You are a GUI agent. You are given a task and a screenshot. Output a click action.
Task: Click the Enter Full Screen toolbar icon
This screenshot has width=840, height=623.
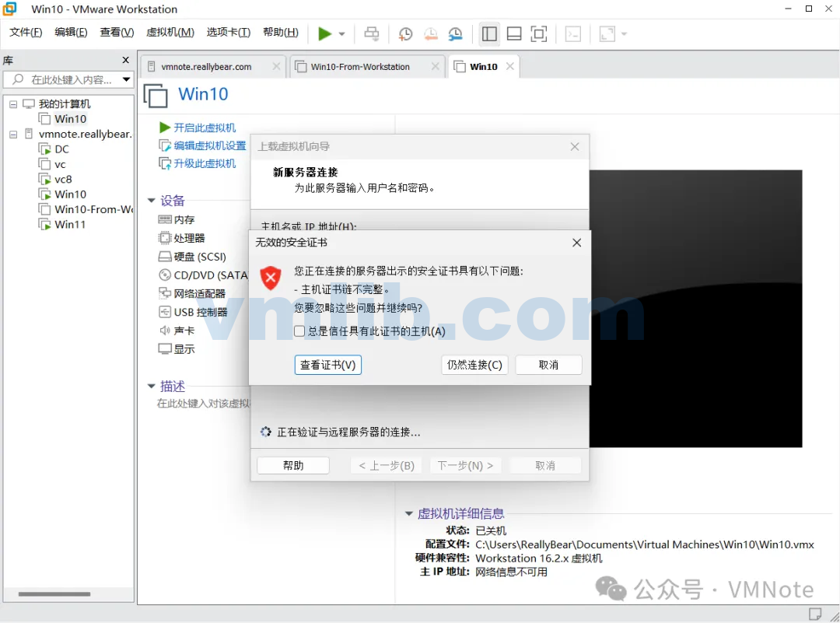539,33
